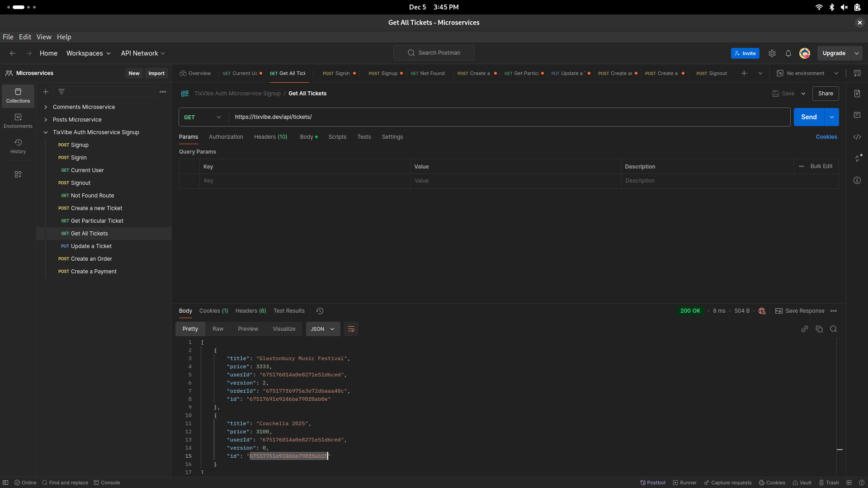Select the Update a Ticket request
868x488 pixels.
(91, 246)
